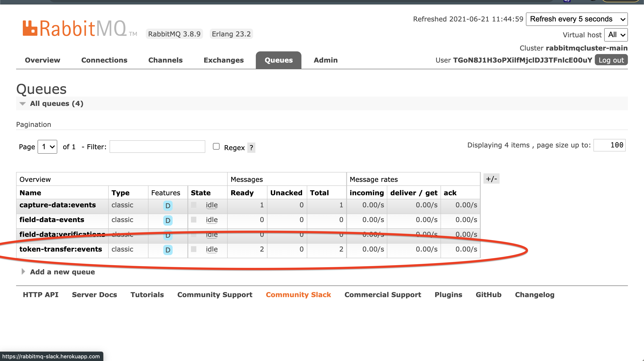Click the D durable badge for token-transfer:events
Image resolution: width=644 pixels, height=361 pixels.
click(168, 250)
